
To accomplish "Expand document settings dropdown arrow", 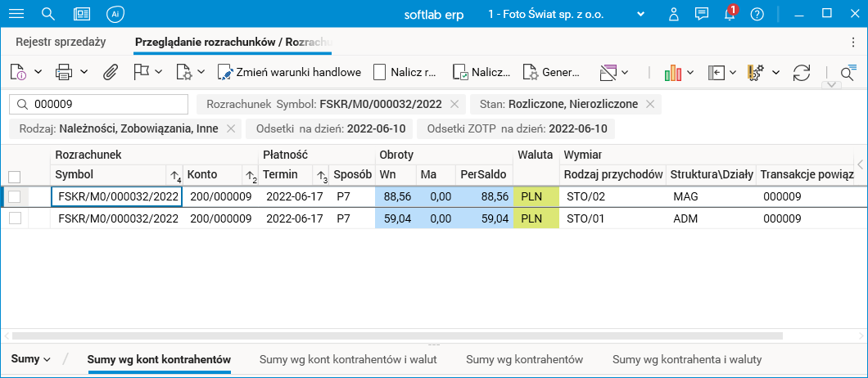I will (x=201, y=72).
